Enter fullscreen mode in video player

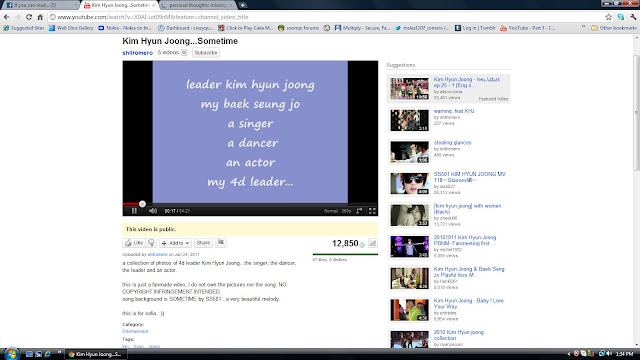(372, 211)
